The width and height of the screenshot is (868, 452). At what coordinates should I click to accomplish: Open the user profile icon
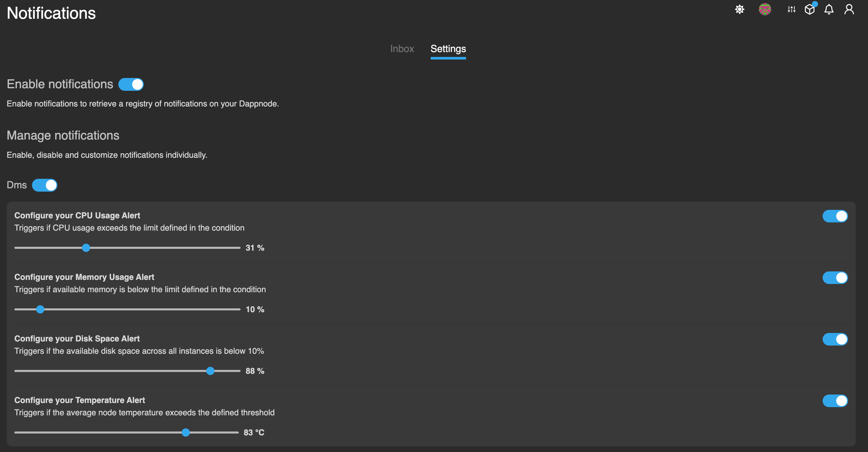click(x=849, y=9)
